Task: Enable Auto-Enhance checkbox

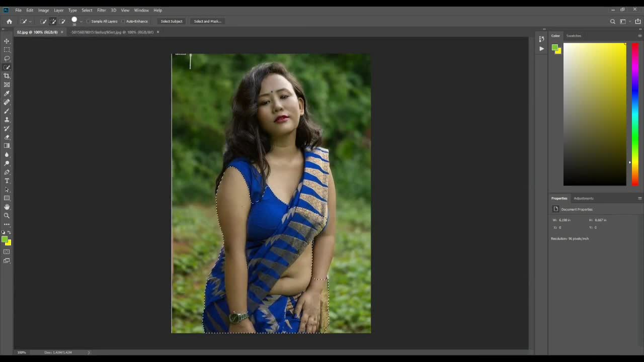Action: (x=123, y=21)
